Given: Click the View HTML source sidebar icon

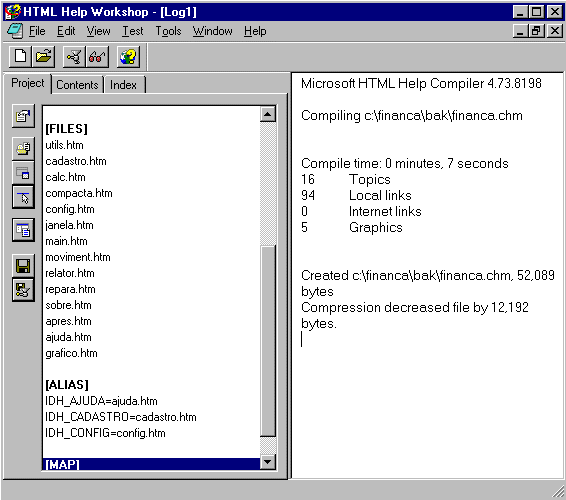Looking at the screenshot, I should 23,230.
